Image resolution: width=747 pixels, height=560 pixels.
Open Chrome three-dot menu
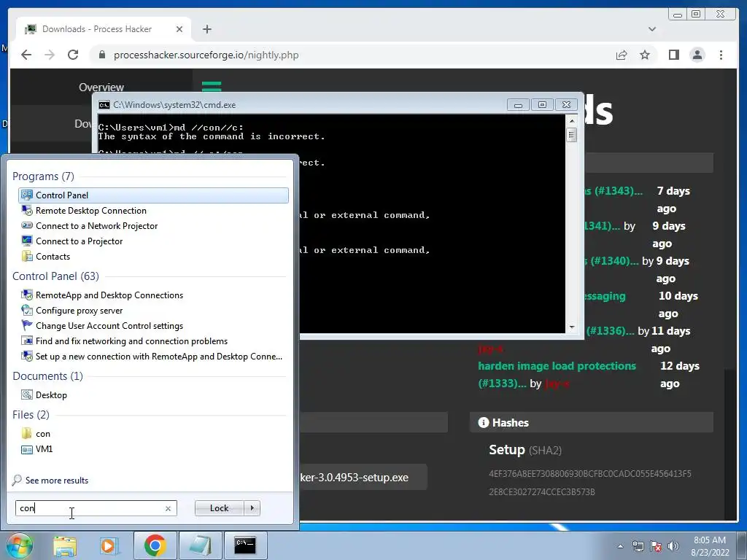[721, 55]
